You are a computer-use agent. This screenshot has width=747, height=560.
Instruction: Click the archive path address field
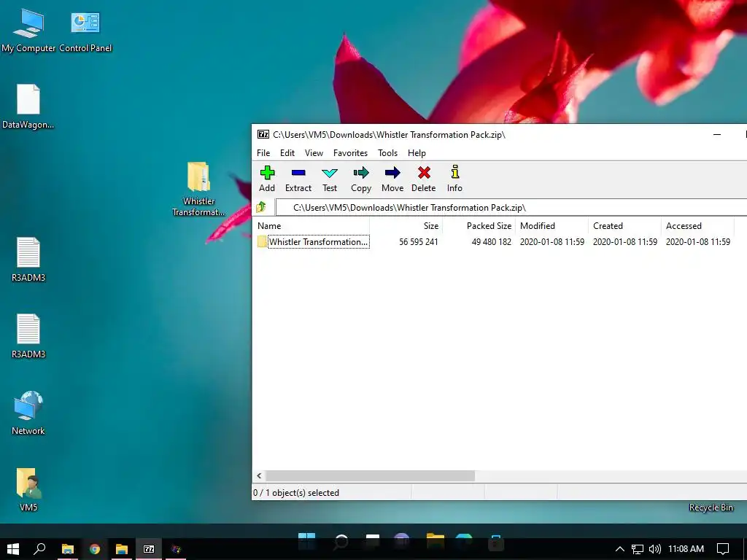[x=511, y=208]
